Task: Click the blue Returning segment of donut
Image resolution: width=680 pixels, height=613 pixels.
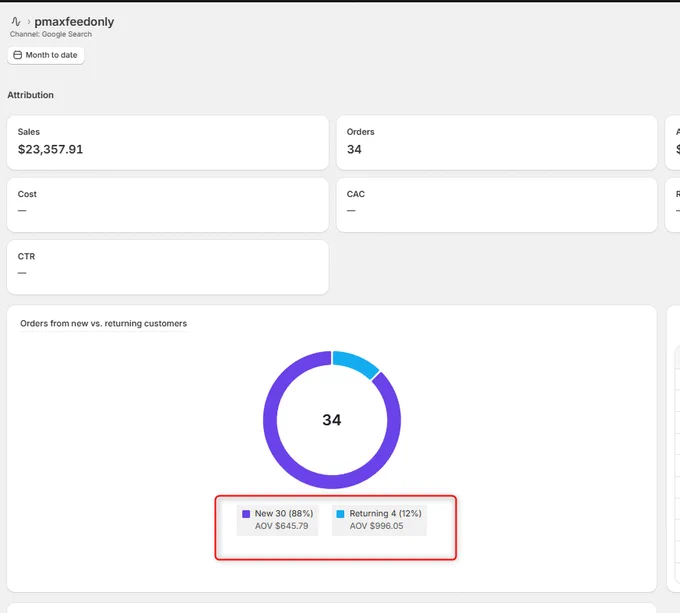Action: point(357,362)
